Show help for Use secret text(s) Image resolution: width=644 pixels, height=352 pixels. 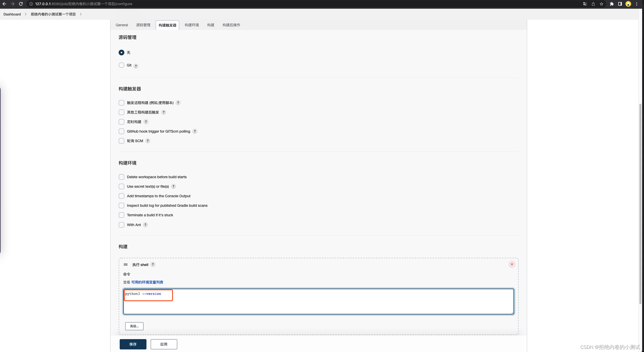pyautogui.click(x=173, y=186)
